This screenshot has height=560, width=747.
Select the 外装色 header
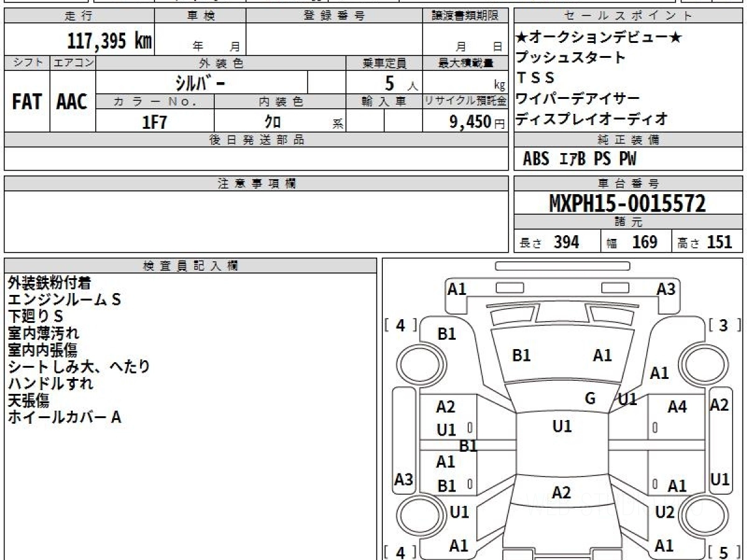[221, 63]
